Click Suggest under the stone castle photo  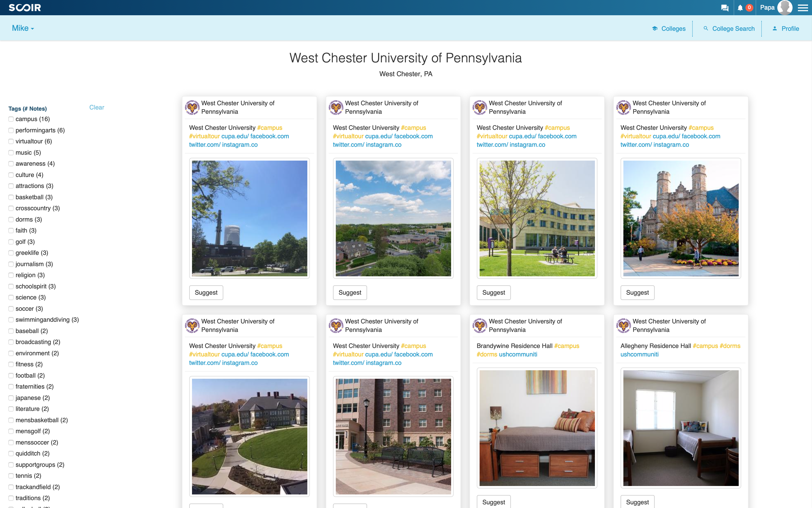(x=637, y=293)
